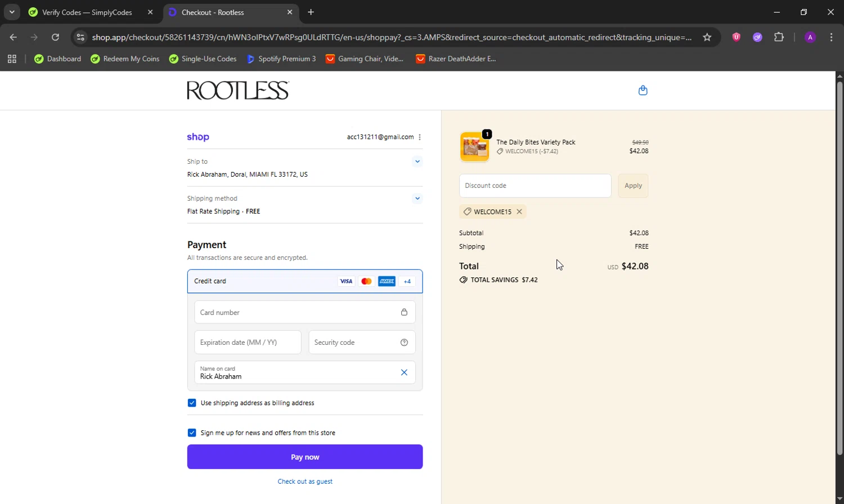Click the Name on card field

tap(305, 372)
